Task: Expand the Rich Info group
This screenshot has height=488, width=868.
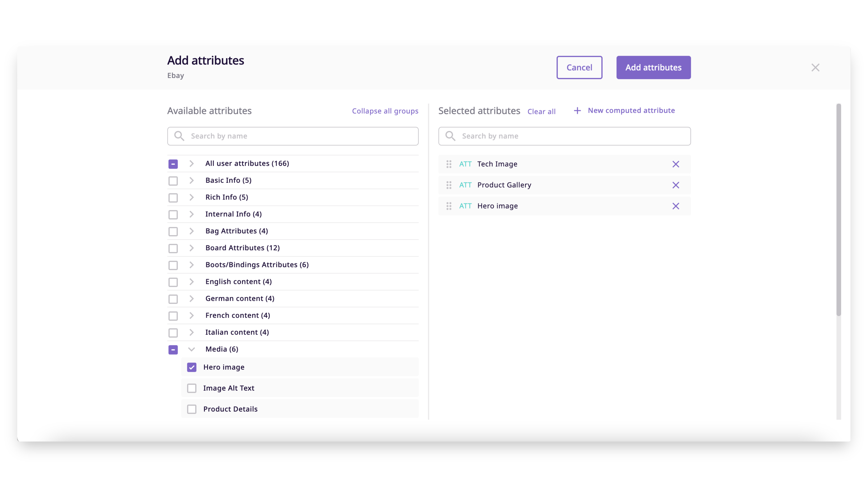Action: click(x=191, y=197)
